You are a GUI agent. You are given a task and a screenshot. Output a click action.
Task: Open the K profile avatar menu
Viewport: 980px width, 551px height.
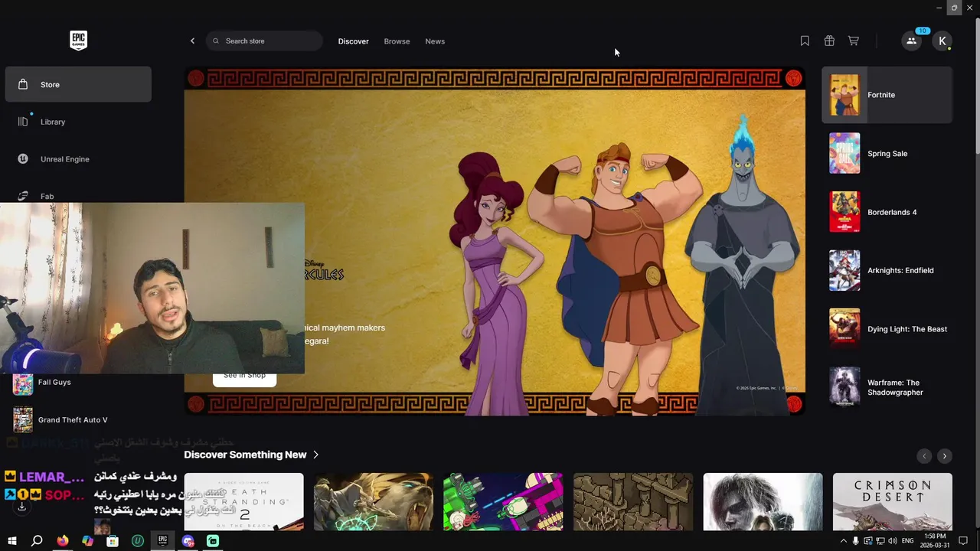[942, 41]
